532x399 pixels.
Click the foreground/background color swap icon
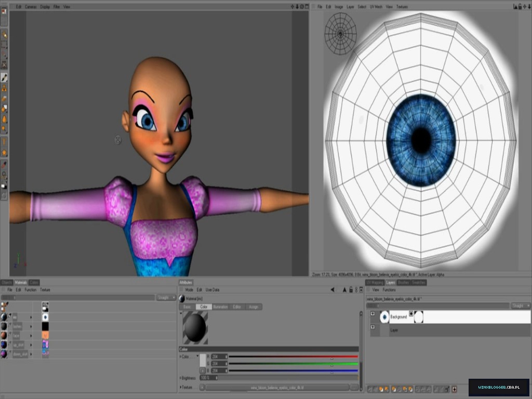click(4, 186)
